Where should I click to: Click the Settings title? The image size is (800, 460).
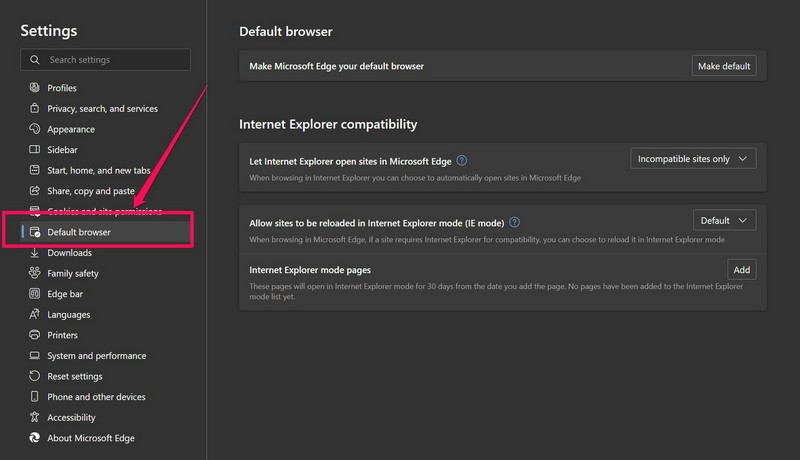tap(48, 31)
